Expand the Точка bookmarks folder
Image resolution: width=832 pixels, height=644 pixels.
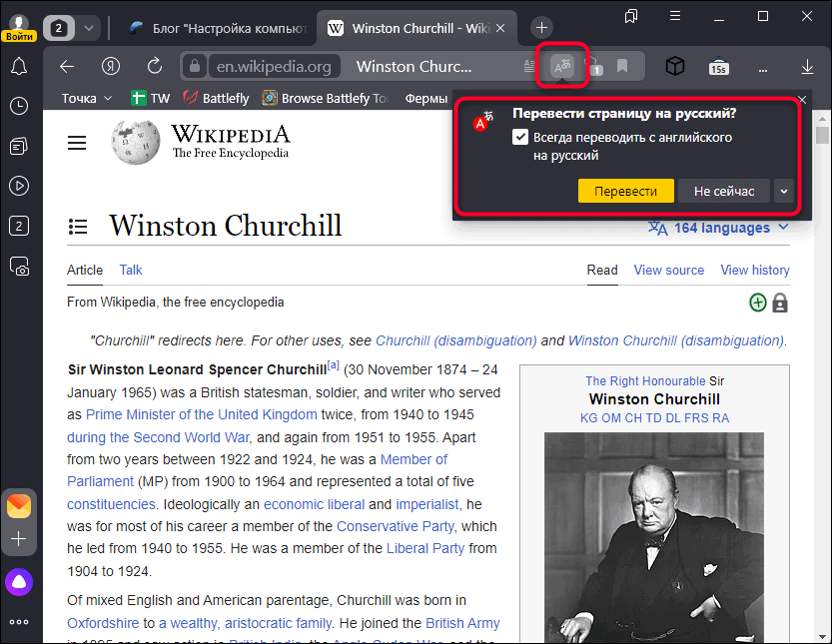click(x=87, y=99)
